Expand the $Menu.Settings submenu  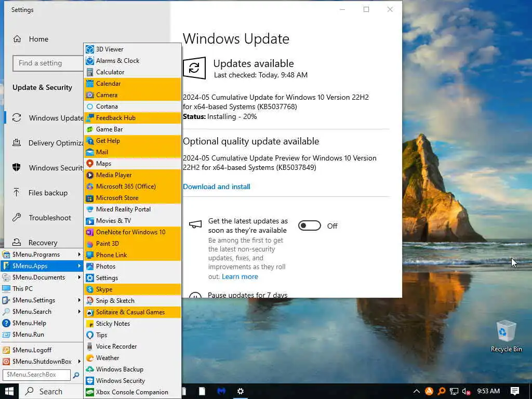point(42,300)
